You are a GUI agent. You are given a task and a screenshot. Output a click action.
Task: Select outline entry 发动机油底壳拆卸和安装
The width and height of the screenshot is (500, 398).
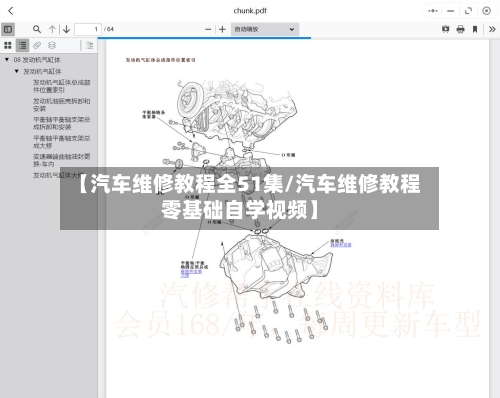[62, 105]
